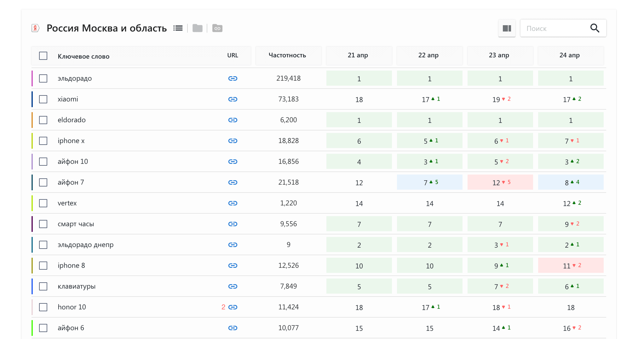Screen dimensions: 644x339
Task: Click the Россия Москва и область title
Action: (107, 28)
